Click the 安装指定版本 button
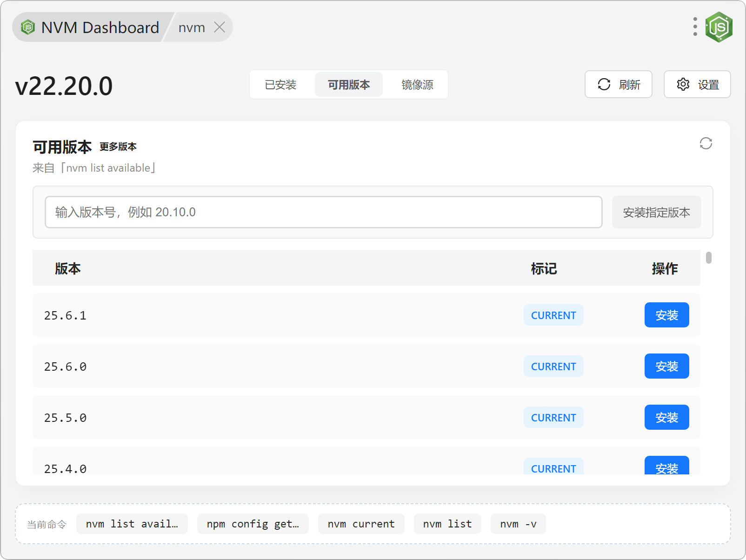The width and height of the screenshot is (746, 560). click(656, 213)
